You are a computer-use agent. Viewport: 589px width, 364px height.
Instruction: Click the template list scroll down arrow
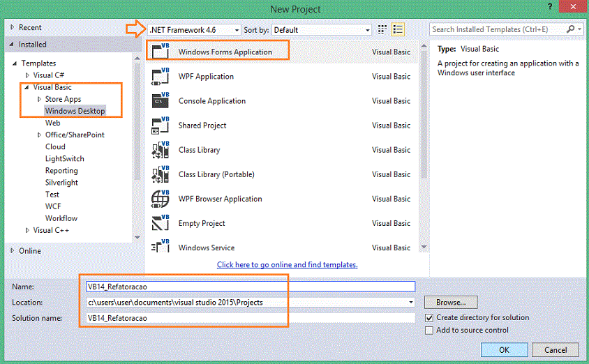(x=424, y=247)
